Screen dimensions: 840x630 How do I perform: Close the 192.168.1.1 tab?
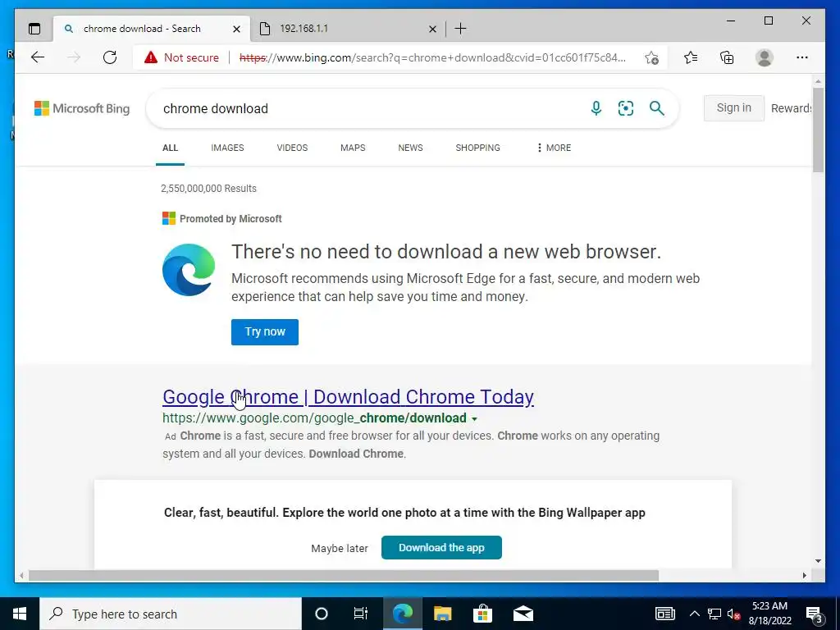coord(433,29)
